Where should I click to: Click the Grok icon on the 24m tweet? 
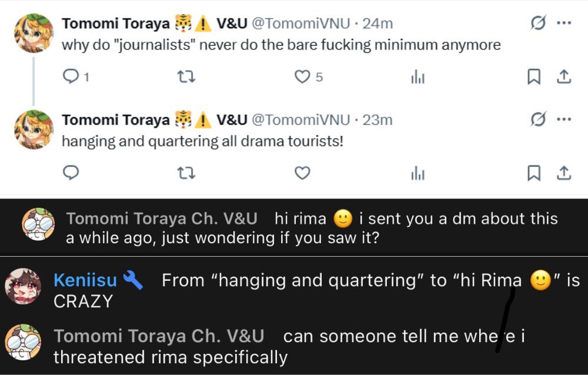click(537, 23)
